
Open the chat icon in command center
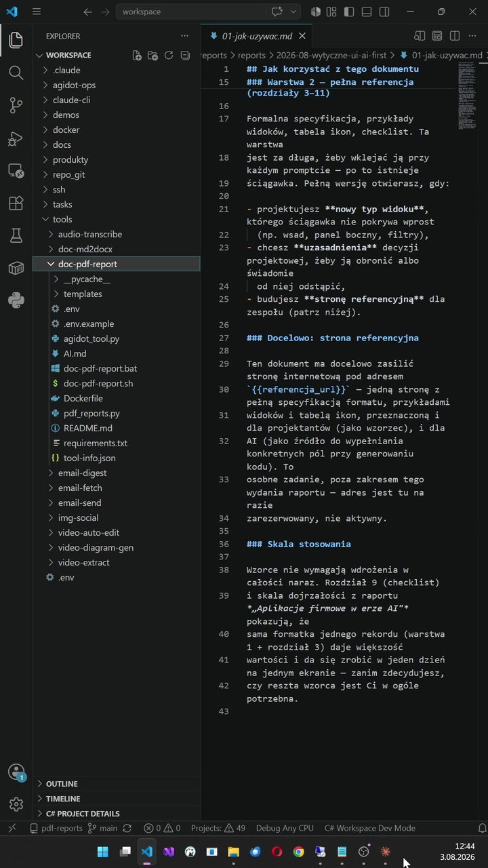click(x=277, y=12)
